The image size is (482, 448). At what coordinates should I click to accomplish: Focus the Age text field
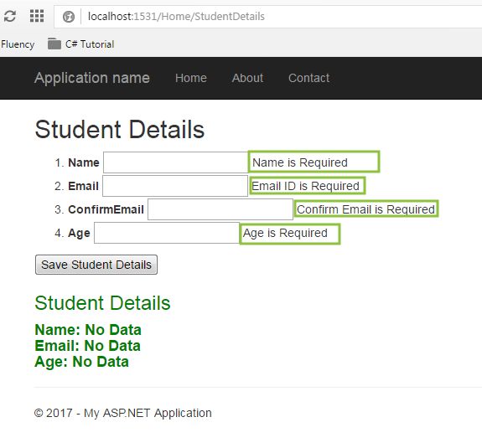[x=167, y=233]
